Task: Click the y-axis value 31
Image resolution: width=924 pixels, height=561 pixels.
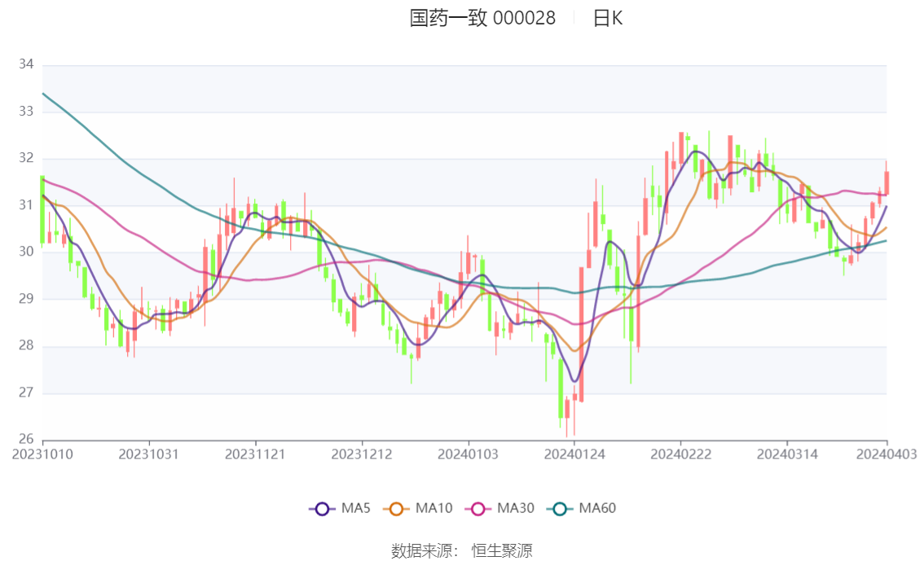Action: tap(26, 205)
